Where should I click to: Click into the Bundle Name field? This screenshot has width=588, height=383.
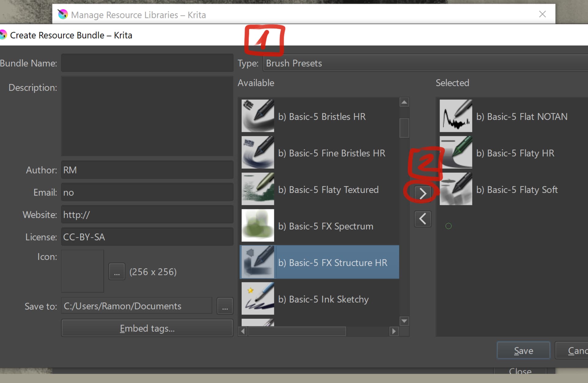pyautogui.click(x=147, y=63)
